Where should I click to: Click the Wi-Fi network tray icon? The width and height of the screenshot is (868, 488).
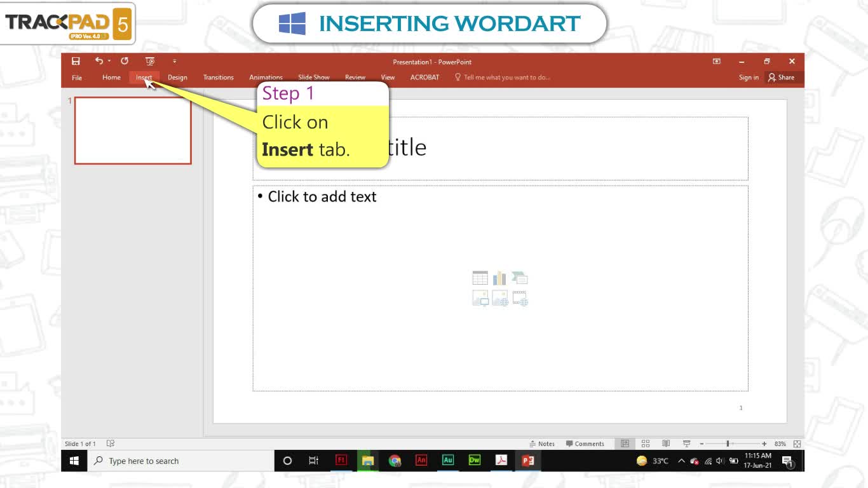708,461
